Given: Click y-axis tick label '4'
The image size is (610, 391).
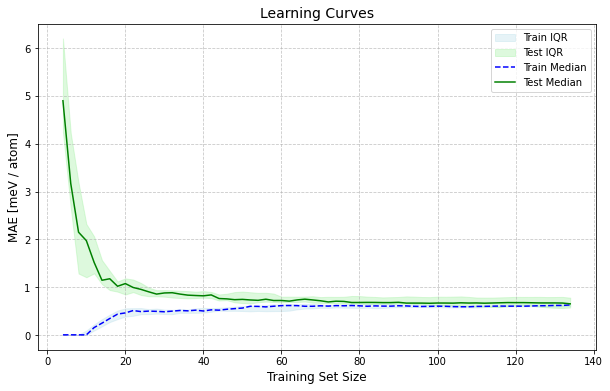Looking at the screenshot, I should pos(28,144).
